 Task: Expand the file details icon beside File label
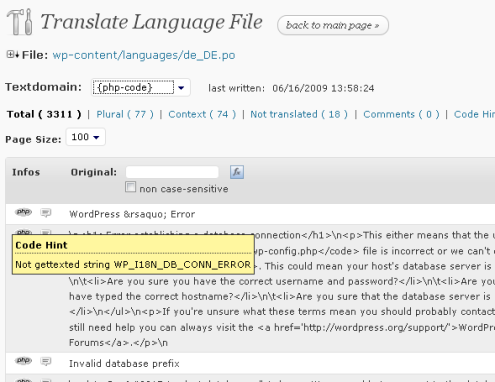[x=12, y=54]
